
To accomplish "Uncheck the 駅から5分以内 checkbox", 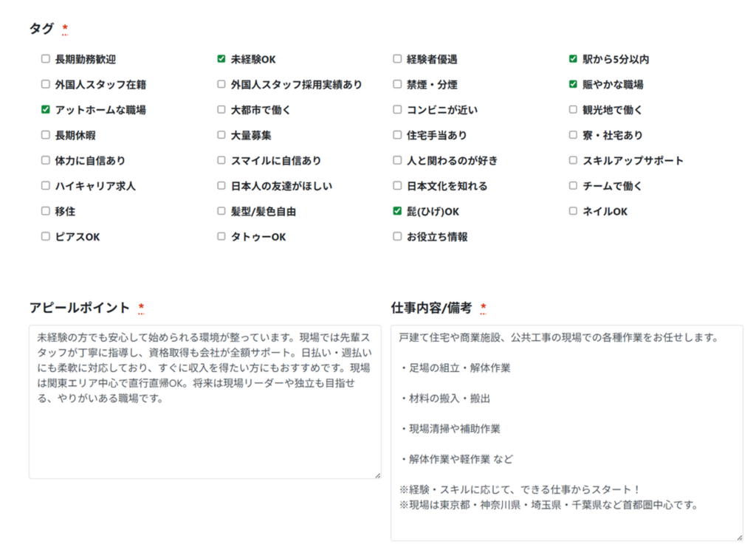I will coord(573,59).
